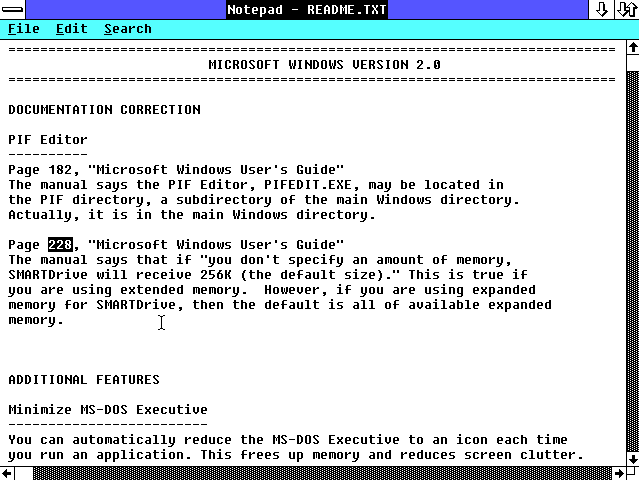Click the PIF Editor subheading

pos(48,140)
